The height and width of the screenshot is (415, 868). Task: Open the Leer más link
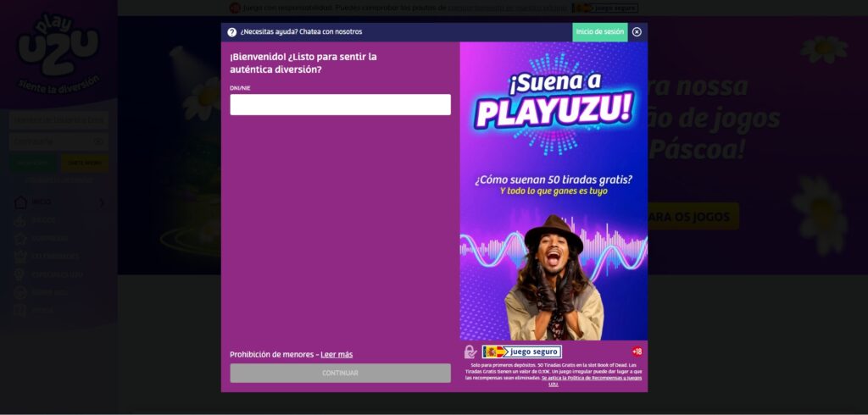point(337,354)
